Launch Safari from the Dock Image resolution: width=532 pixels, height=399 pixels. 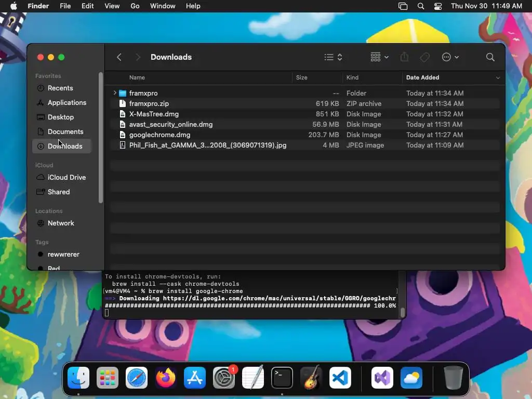137,378
